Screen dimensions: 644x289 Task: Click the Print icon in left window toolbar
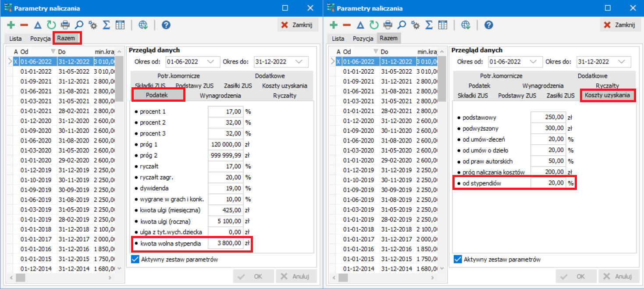click(x=65, y=25)
